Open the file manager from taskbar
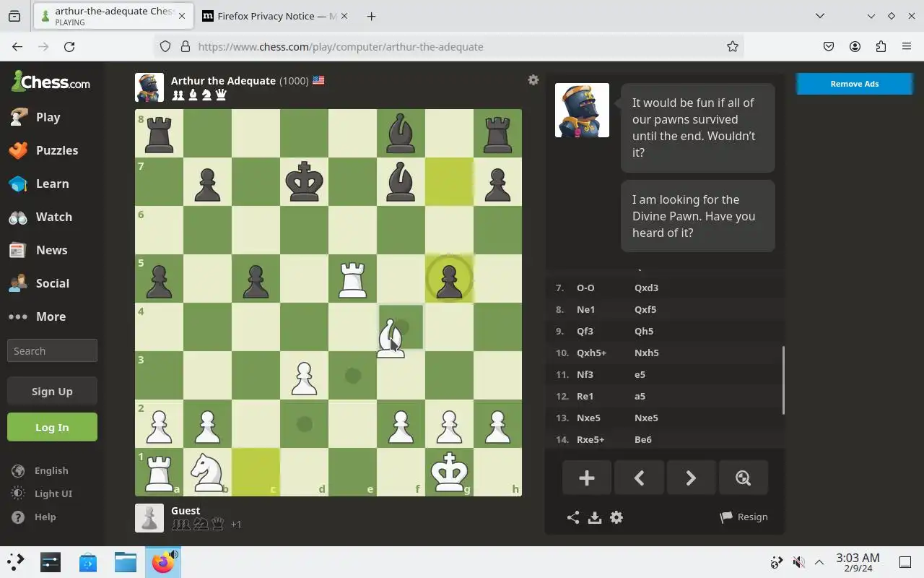924x578 pixels. point(126,562)
